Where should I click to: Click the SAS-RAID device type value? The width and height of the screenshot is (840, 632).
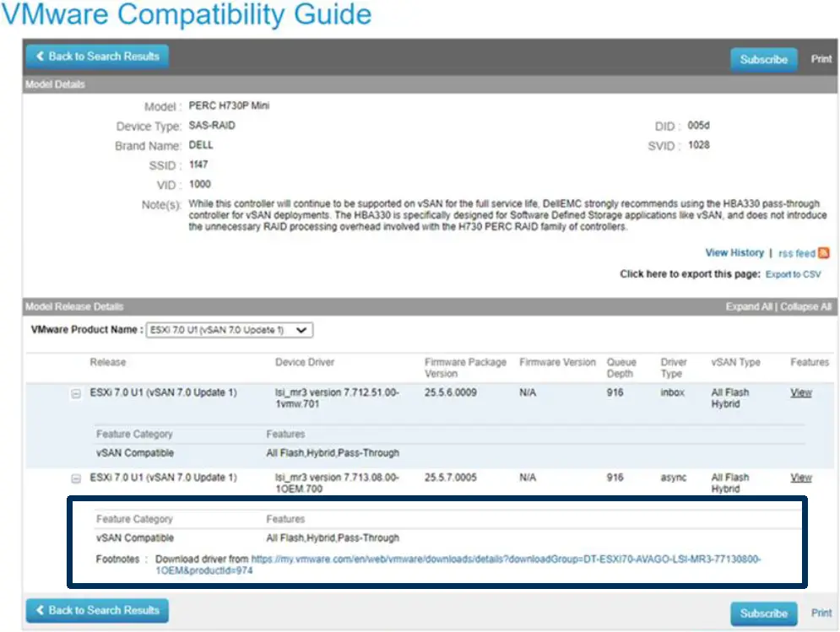212,126
